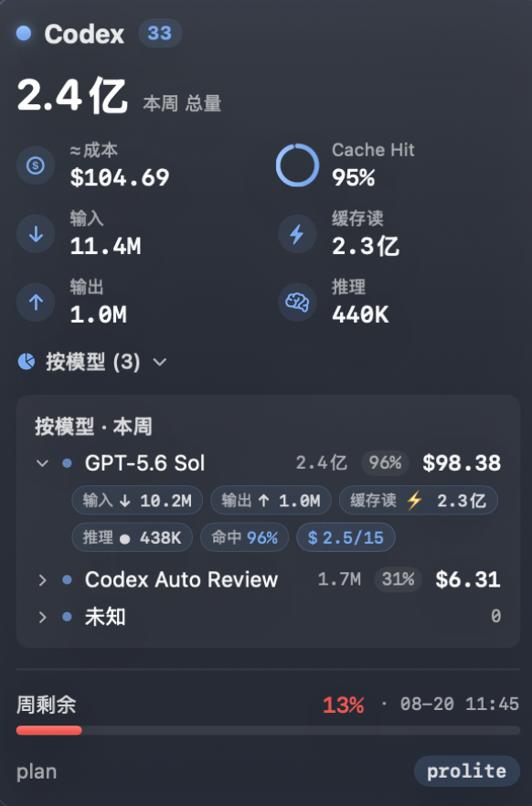The image size is (532, 806).
Task: Click the 命中 96% chip
Action: [x=245, y=537]
